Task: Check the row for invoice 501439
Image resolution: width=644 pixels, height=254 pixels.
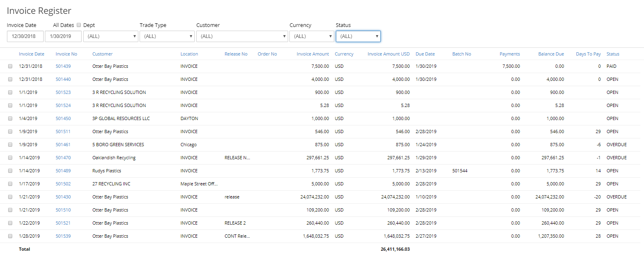Action: 10,66
